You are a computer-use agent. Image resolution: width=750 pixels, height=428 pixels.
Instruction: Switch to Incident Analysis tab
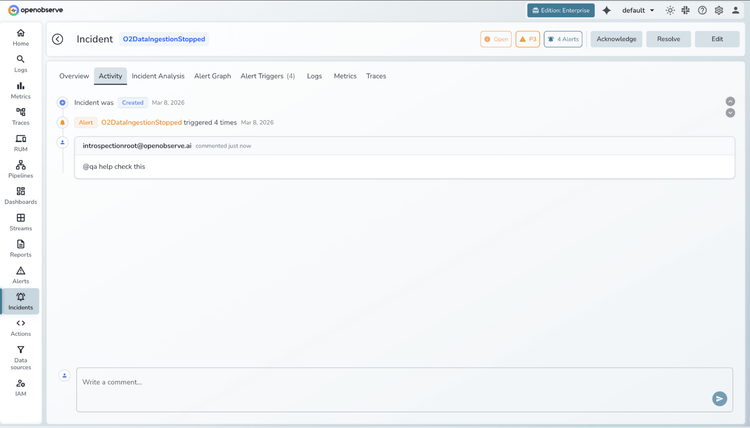pyautogui.click(x=158, y=76)
